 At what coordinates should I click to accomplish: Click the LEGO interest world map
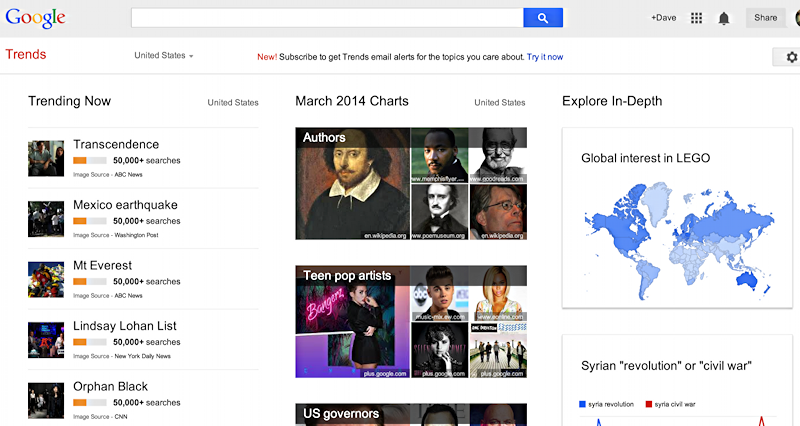coord(679,241)
